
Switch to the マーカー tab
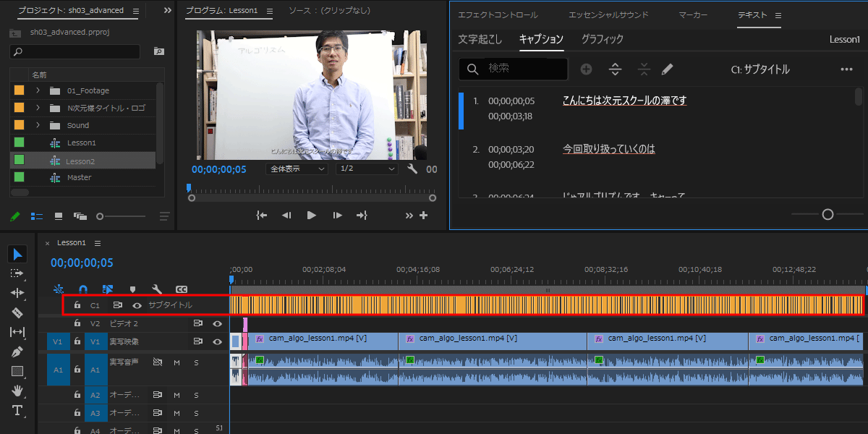click(x=693, y=15)
